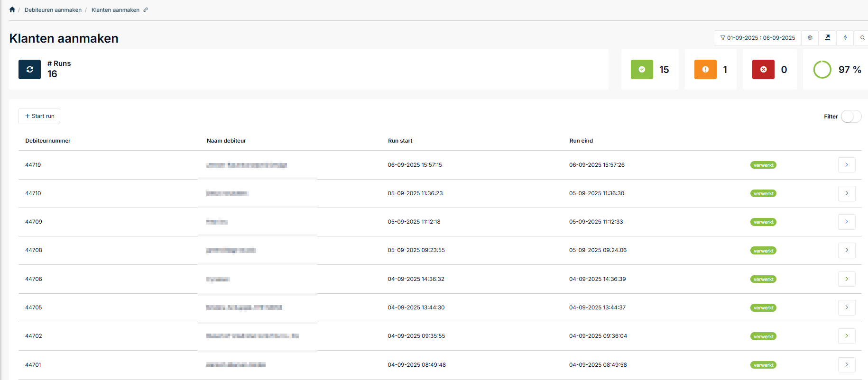Viewport: 868px width, 380px height.
Task: Open date range filter 01-09-2025 : 06-09-2025
Action: click(x=757, y=38)
